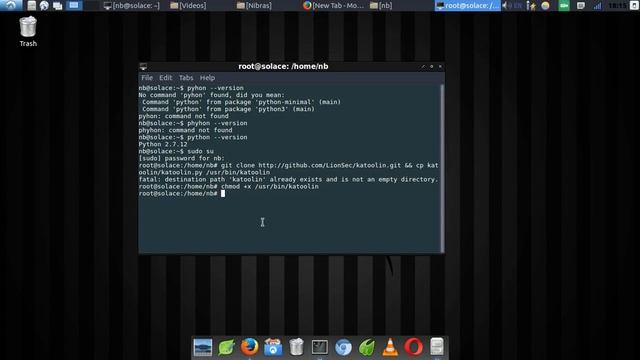The width and height of the screenshot is (640, 360).
Task: Maximize the terminal window
Action: pyautogui.click(x=431, y=66)
